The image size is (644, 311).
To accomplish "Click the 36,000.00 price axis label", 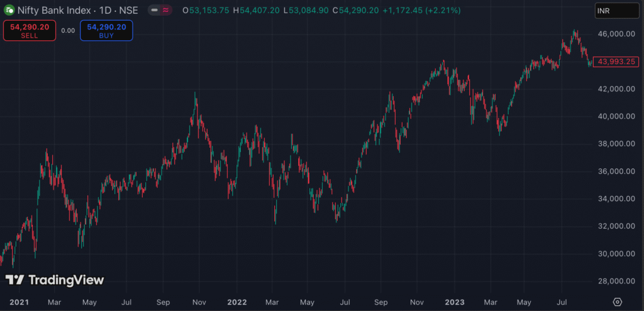I will click(x=616, y=172).
